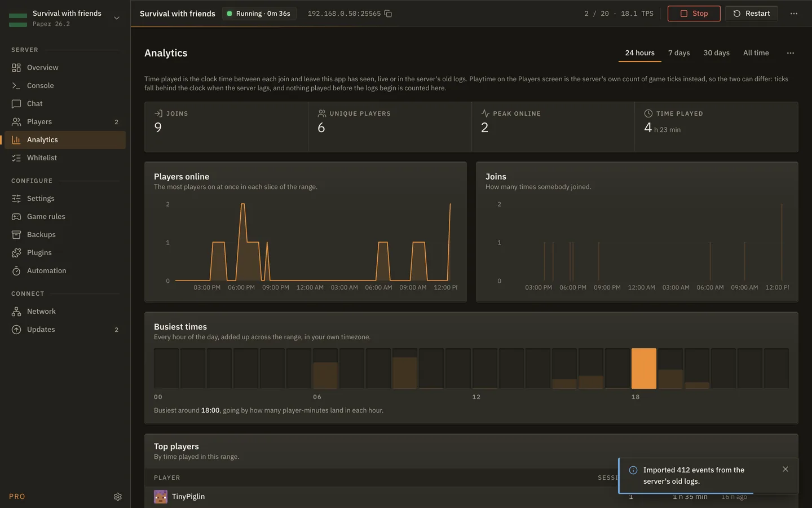The width and height of the screenshot is (812, 508).
Task: Click the Joins stat card
Action: [x=226, y=127]
